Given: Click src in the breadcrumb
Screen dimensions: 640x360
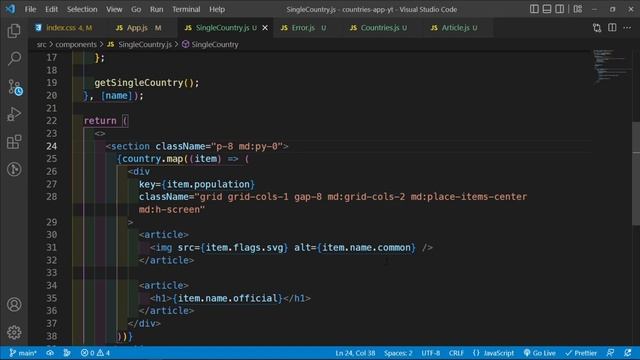Looking at the screenshot, I should coord(42,44).
